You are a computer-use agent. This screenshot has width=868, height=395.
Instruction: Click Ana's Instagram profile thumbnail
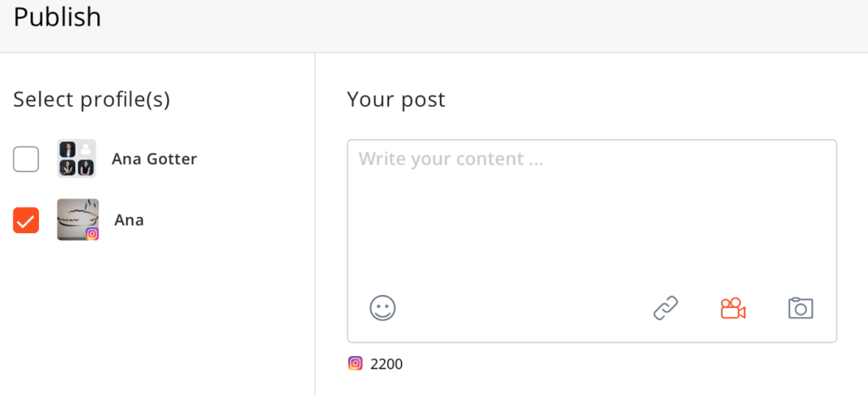[76, 219]
